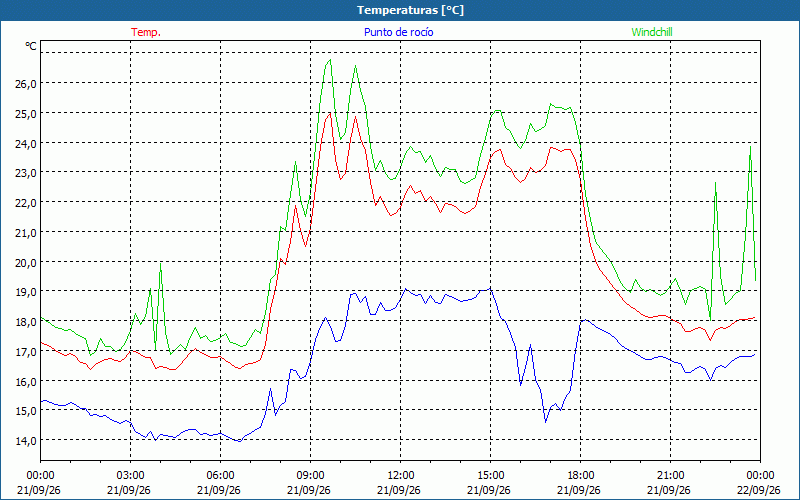Click the 18,0 y-axis value
Screen dimensions: 800x500
(26, 322)
